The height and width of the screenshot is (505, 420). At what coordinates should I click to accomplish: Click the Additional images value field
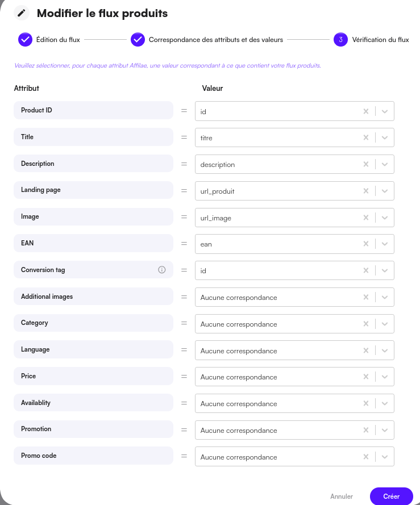click(278, 297)
